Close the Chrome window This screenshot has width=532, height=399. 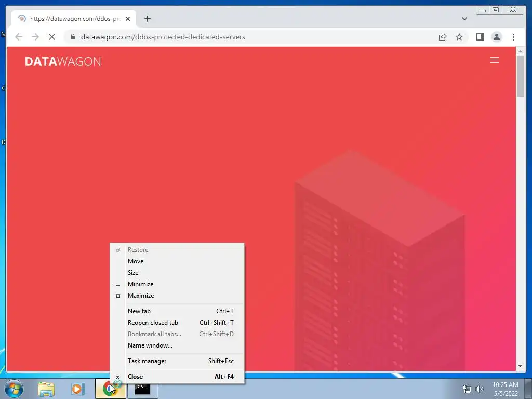pyautogui.click(x=513, y=10)
